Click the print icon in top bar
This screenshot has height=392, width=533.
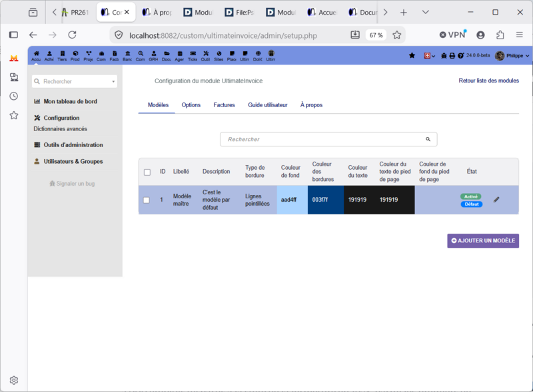(452, 56)
